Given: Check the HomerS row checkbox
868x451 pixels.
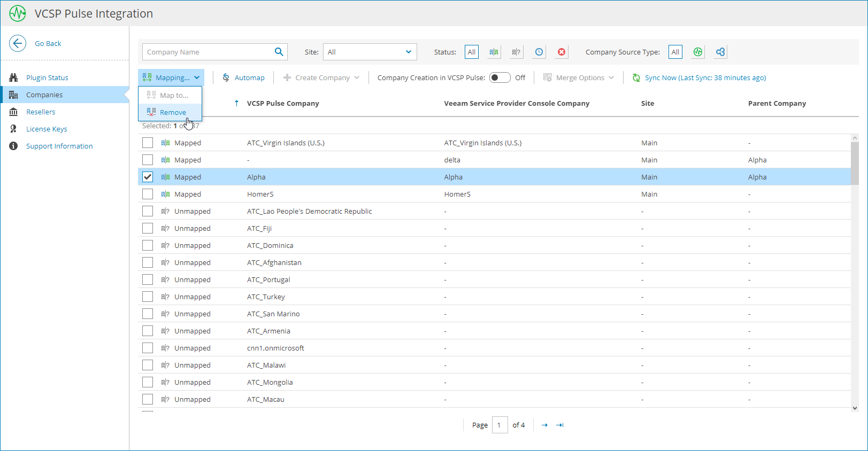Looking at the screenshot, I should [x=148, y=194].
